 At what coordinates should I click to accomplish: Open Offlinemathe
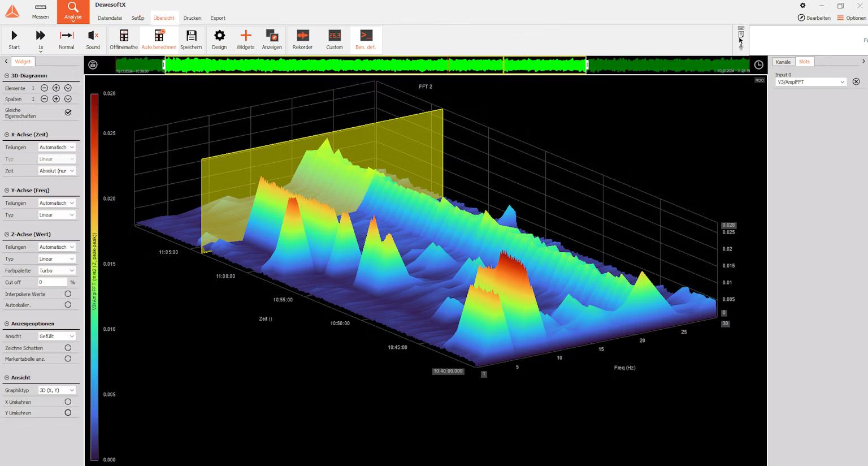123,38
